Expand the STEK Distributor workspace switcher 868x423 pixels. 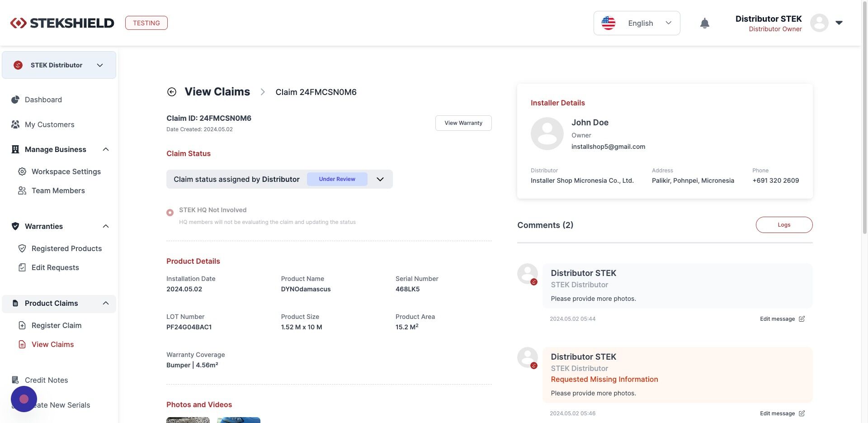pos(59,65)
